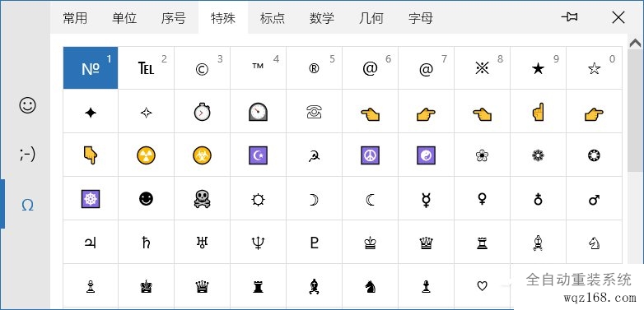Insert the stopwatch symbol
Image resolution: width=644 pixels, height=310 pixels.
pyautogui.click(x=202, y=112)
